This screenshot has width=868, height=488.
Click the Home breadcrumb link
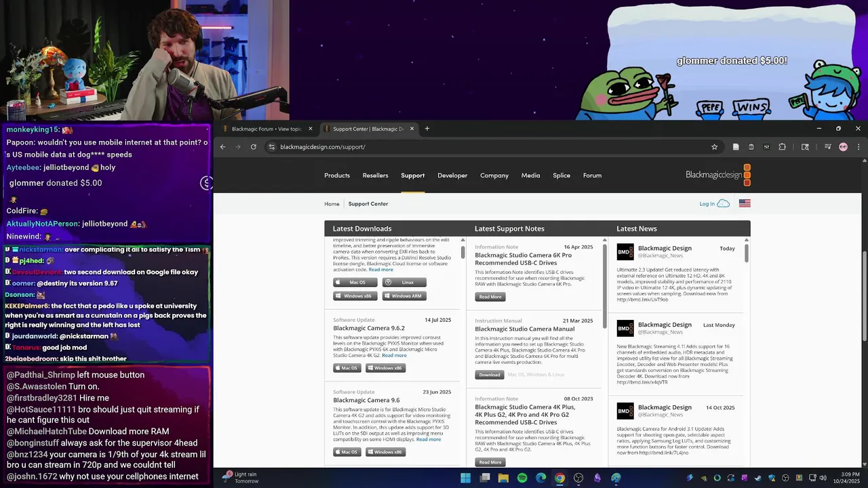[332, 204]
